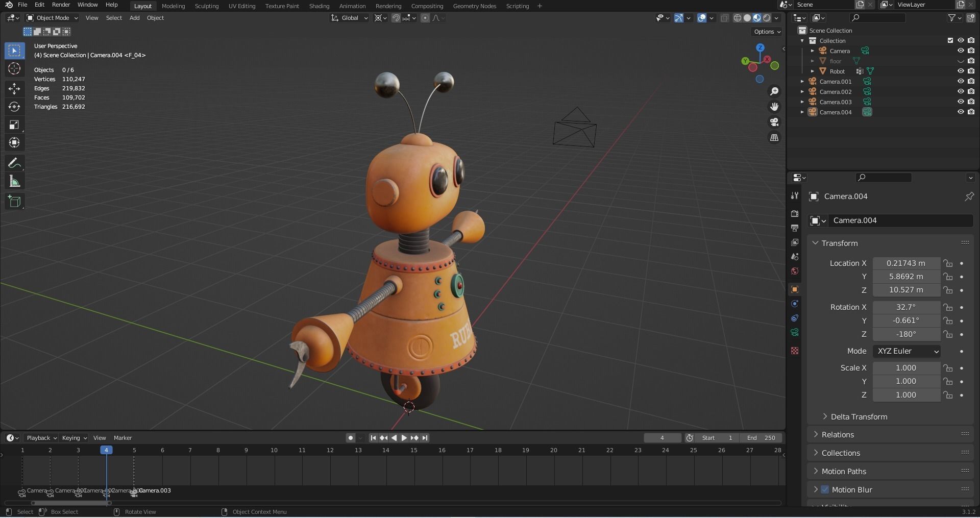Select the Annotate tool
Viewport: 980px width, 518px height.
pos(14,163)
